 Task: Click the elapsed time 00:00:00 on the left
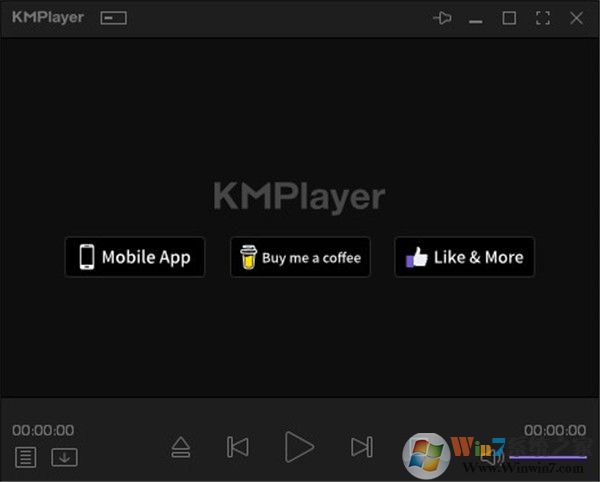(x=43, y=430)
